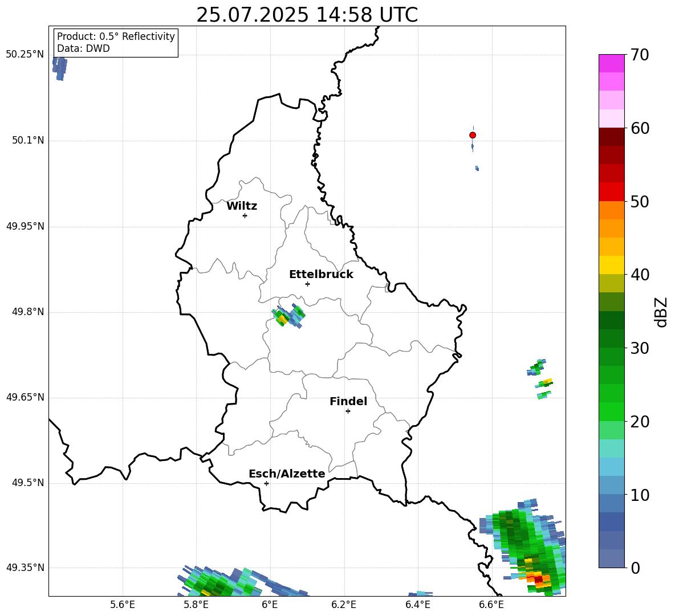Click the 40 tick on colorbar
Screen dimensions: 675x616
(x=640, y=275)
